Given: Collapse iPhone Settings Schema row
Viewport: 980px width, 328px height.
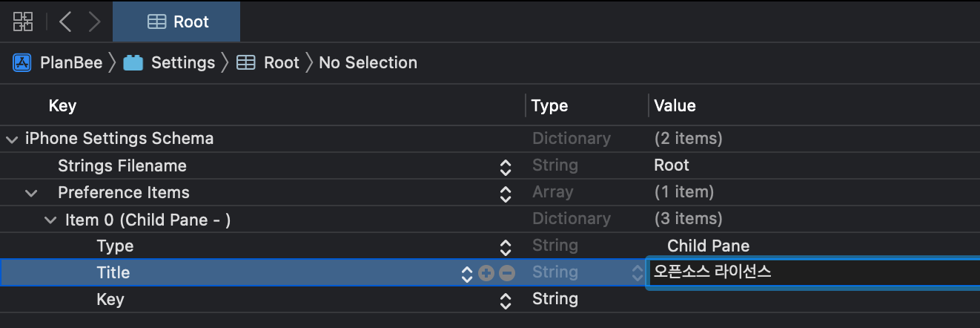Looking at the screenshot, I should [x=12, y=139].
